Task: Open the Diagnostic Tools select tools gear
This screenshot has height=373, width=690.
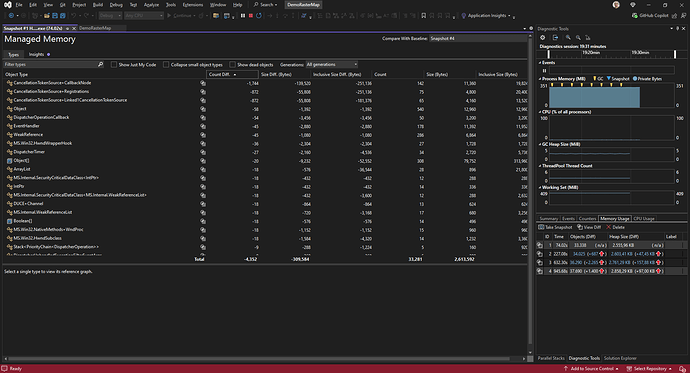Action: (x=543, y=38)
